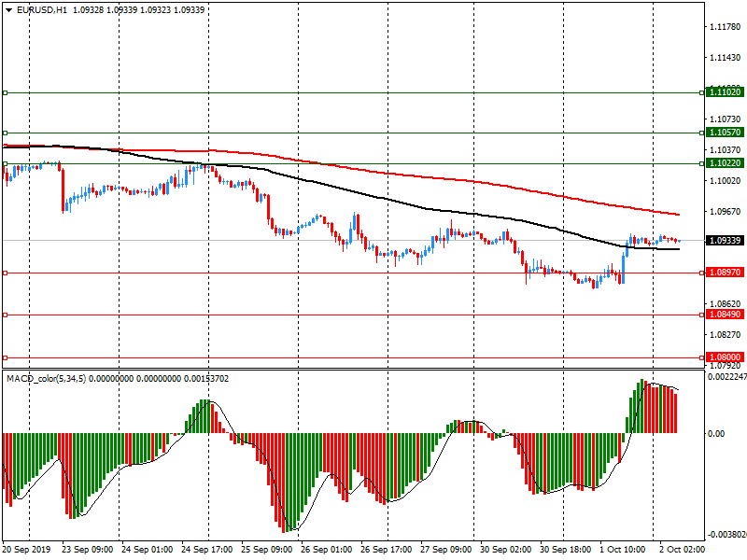Click the MACD 0.00 zero-level axis label
This screenshot has width=747, height=560.
(x=716, y=433)
